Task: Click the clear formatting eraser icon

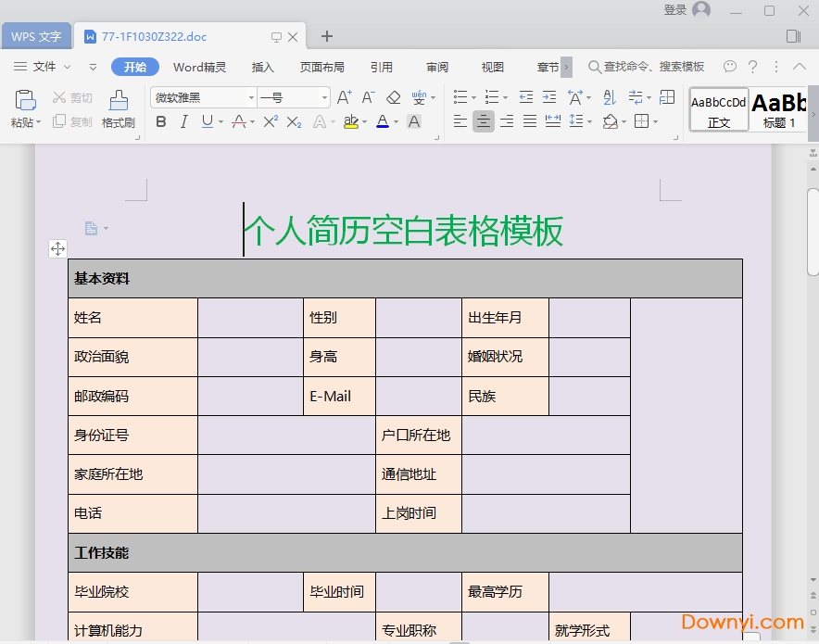Action: [393, 97]
